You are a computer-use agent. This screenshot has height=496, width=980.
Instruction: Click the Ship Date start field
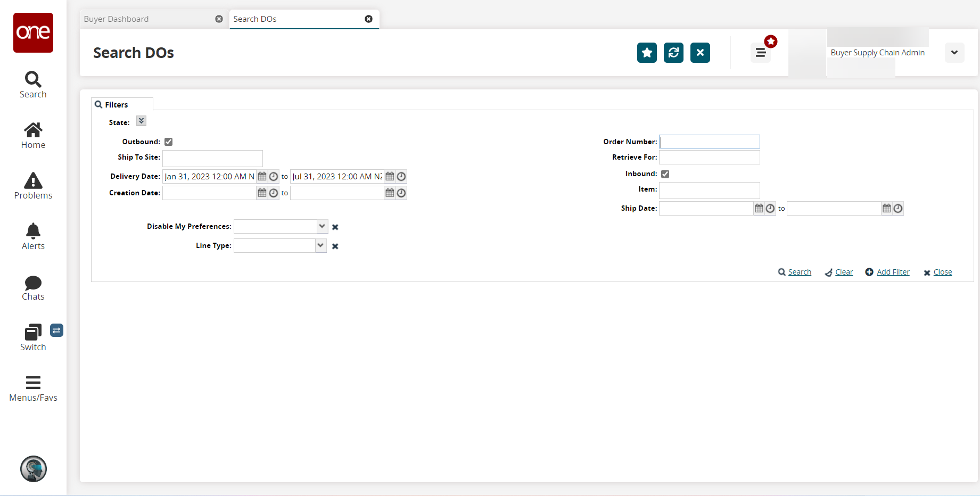tap(706, 208)
